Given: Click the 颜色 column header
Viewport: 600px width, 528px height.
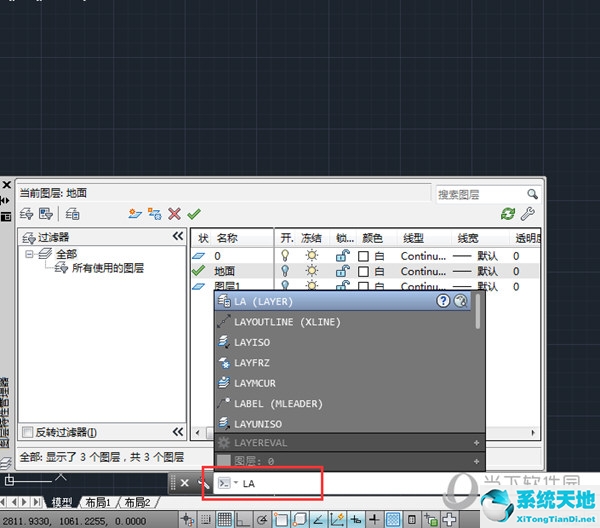Looking at the screenshot, I should click(372, 238).
